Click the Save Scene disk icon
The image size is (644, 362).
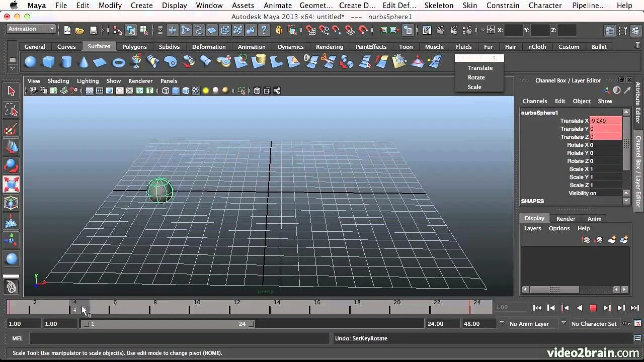pyautogui.click(x=93, y=30)
